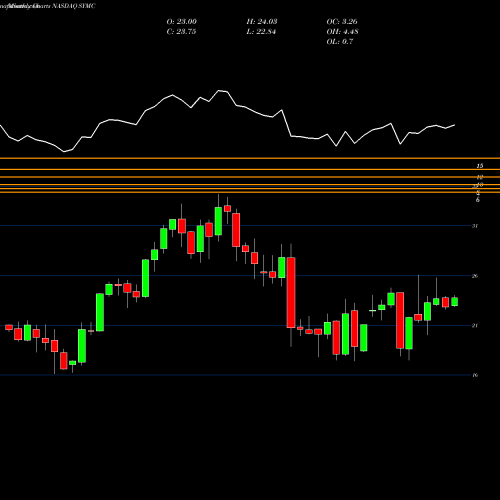
Task: Click the 31 price axis label
Action: (475, 226)
